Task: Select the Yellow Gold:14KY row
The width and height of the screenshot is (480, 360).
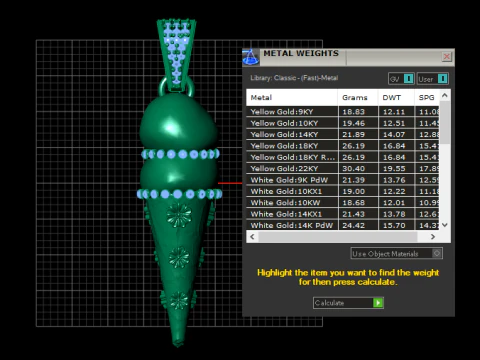Action: (x=343, y=134)
